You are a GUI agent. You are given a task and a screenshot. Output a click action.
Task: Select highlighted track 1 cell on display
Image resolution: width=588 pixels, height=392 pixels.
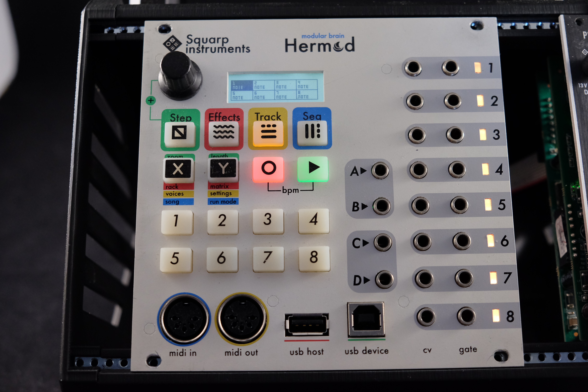coord(242,86)
